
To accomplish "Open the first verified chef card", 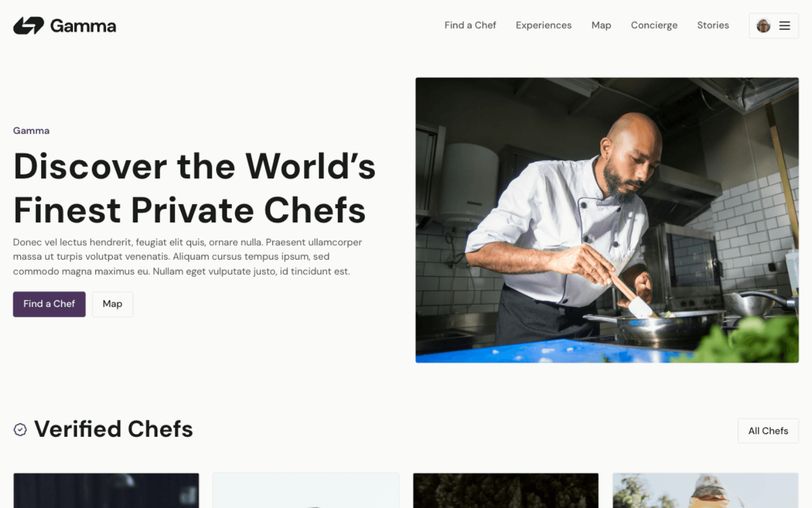I will click(106, 491).
